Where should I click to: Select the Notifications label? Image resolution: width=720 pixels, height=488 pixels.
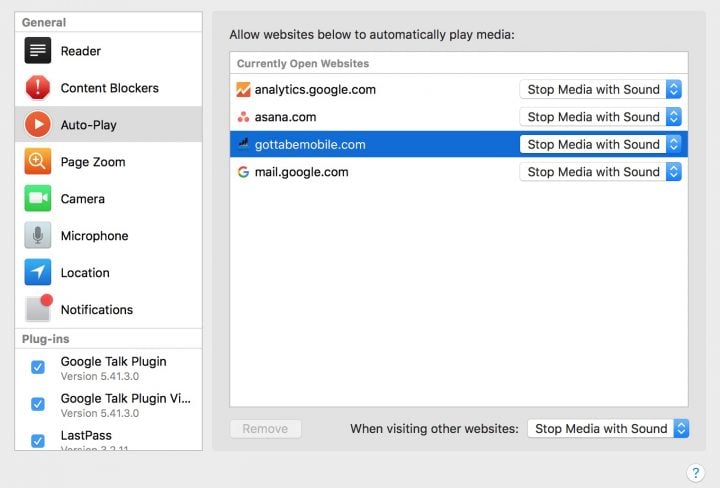pos(97,310)
